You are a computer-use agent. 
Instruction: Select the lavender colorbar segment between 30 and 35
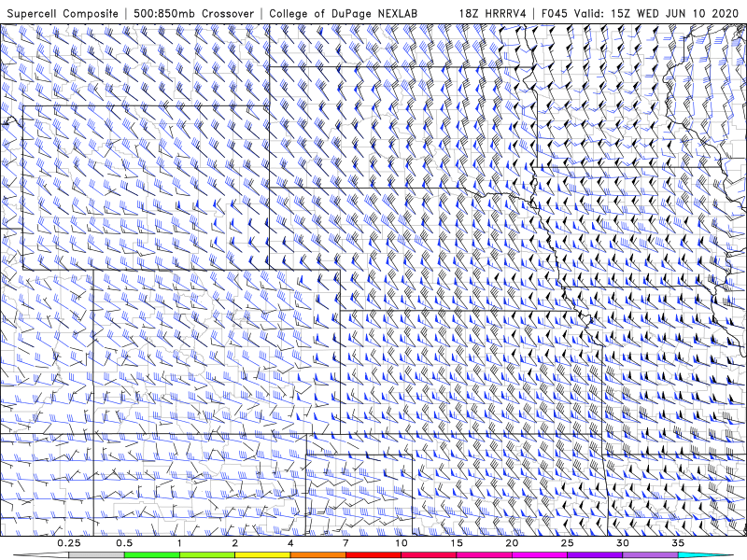(650, 555)
